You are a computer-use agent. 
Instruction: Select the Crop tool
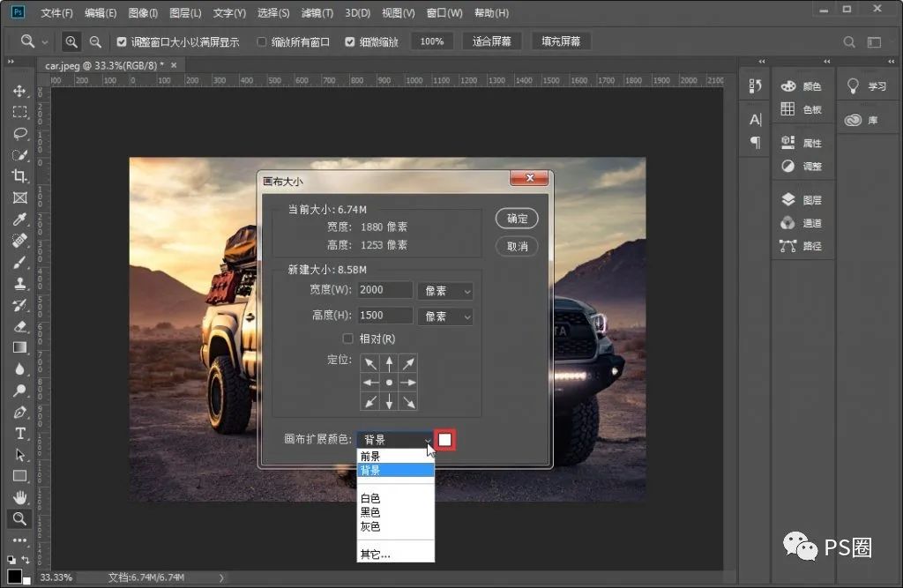pyautogui.click(x=19, y=176)
